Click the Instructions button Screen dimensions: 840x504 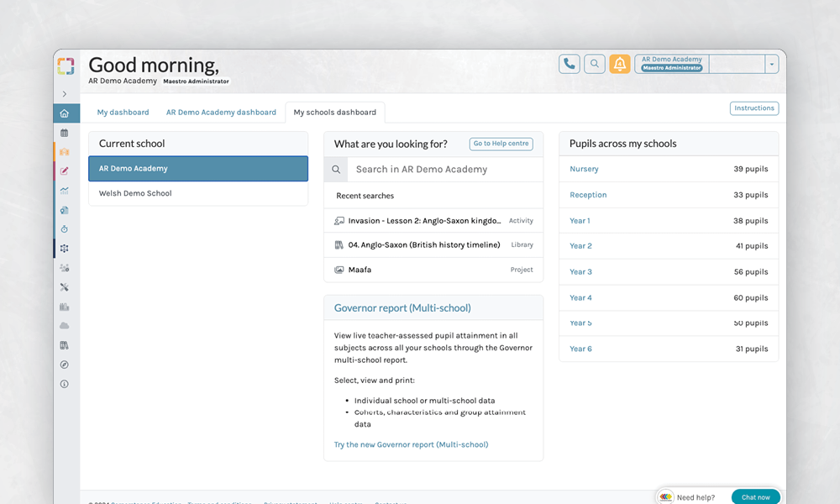point(753,108)
